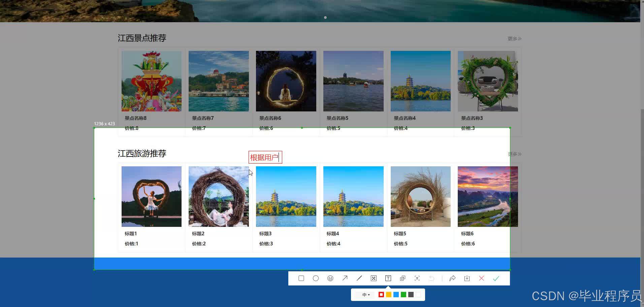The height and width of the screenshot is (307, 644).
Task: Click the 标题1 title text
Action: (131, 234)
